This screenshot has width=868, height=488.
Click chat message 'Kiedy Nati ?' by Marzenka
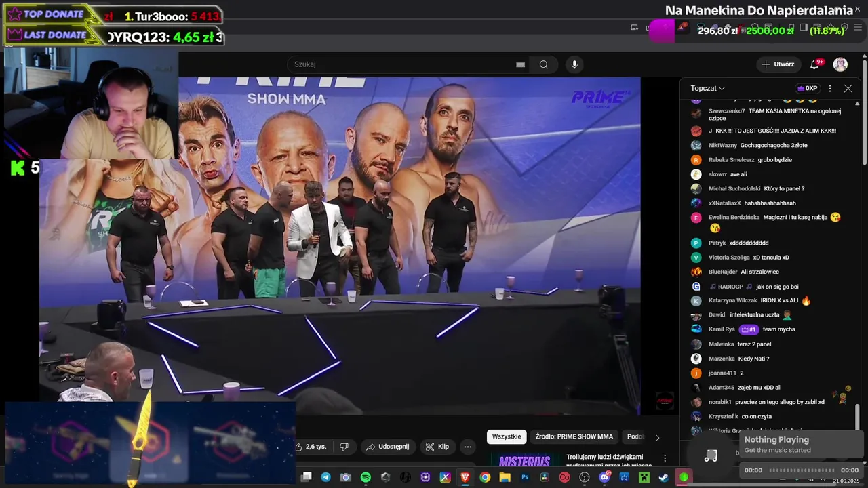pyautogui.click(x=754, y=359)
